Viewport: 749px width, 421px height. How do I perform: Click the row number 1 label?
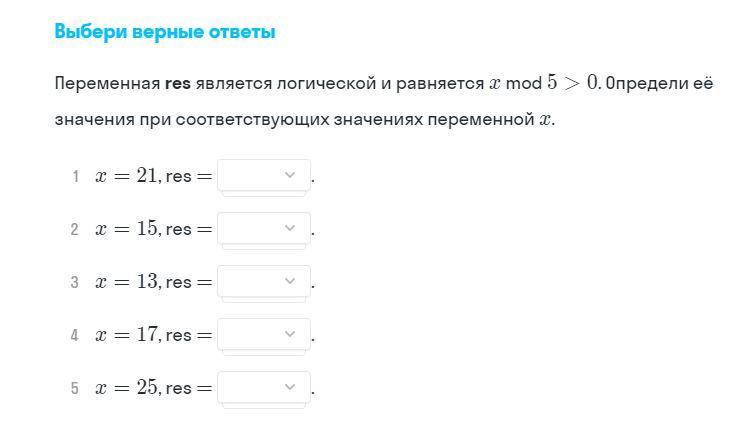pos(75,177)
